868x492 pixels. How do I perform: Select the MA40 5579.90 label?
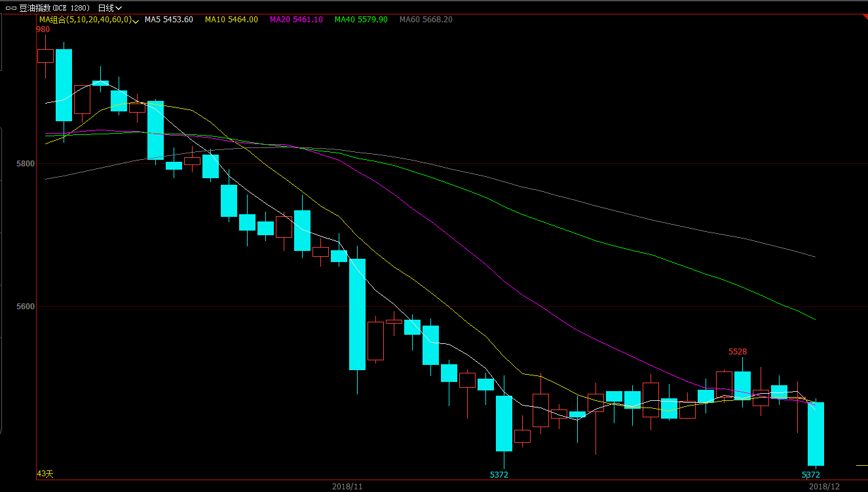[x=361, y=20]
